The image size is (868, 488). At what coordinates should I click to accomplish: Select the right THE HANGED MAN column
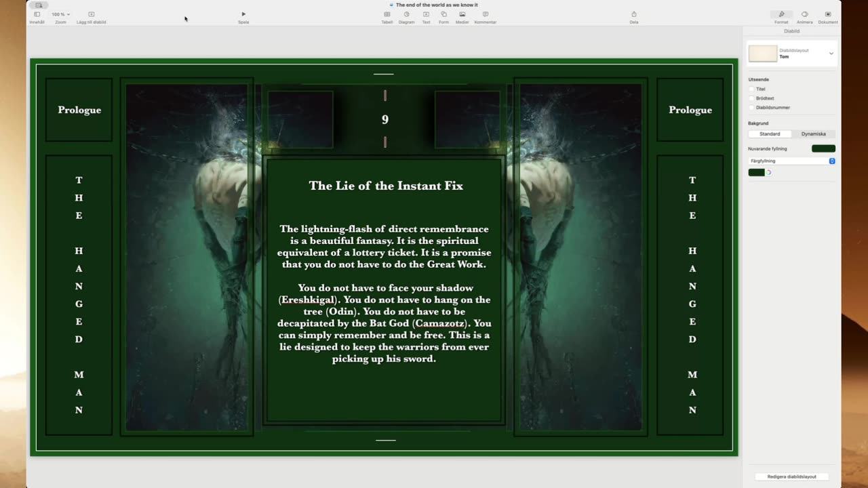pos(690,295)
